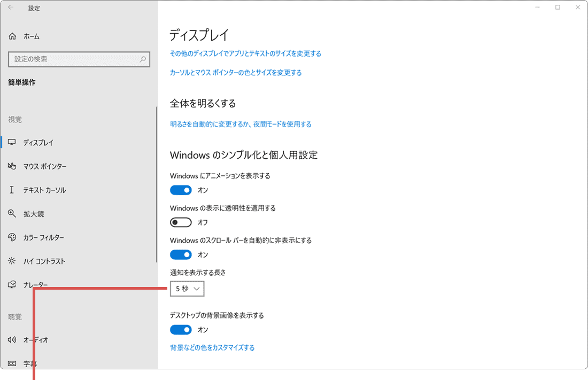Click the ホーム icon in the sidebar
588x380 pixels.
coord(12,36)
